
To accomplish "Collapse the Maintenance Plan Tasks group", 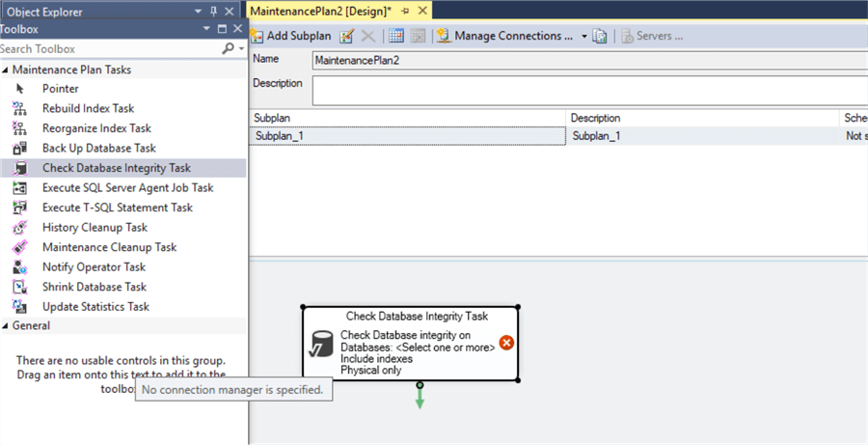I will tap(6, 70).
